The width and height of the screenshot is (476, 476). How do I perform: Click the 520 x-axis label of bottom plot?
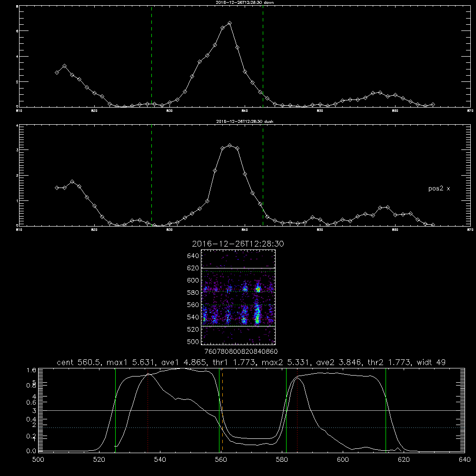pyautogui.click(x=99, y=460)
